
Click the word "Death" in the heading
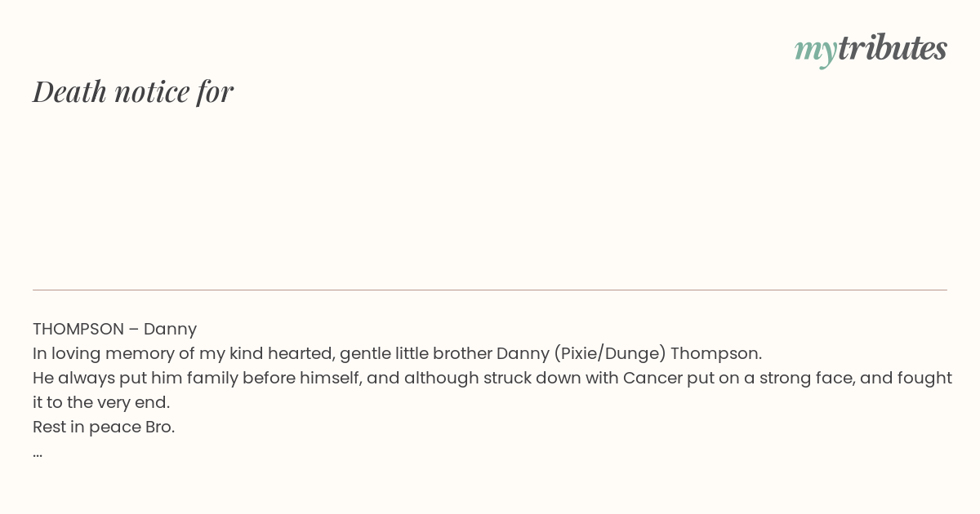(x=70, y=91)
